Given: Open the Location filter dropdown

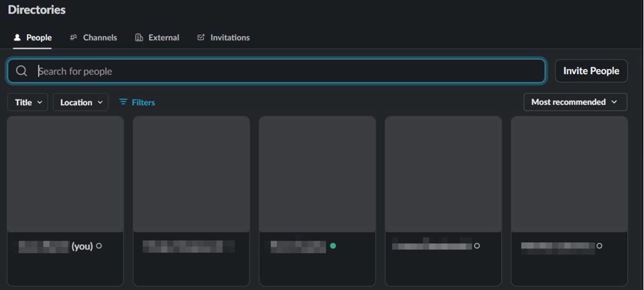Looking at the screenshot, I should [x=81, y=102].
